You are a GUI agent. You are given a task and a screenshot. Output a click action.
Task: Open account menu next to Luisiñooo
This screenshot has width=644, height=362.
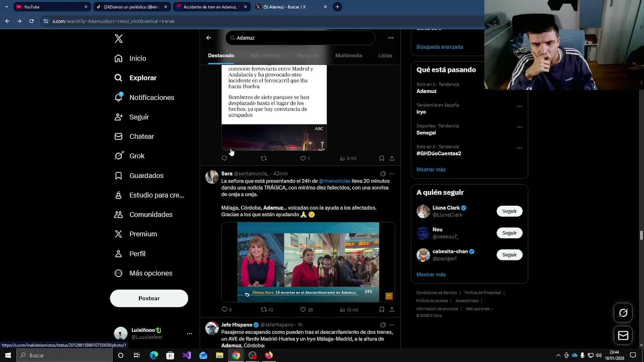tap(190, 333)
